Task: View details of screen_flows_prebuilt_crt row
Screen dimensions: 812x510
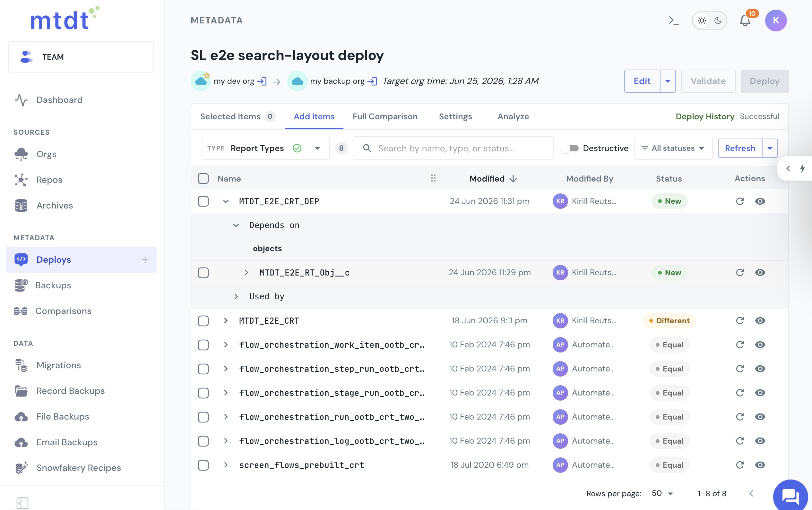Action: (760, 465)
